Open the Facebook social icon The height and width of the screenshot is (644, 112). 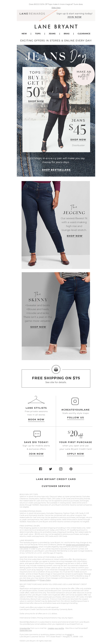tap(40, 469)
